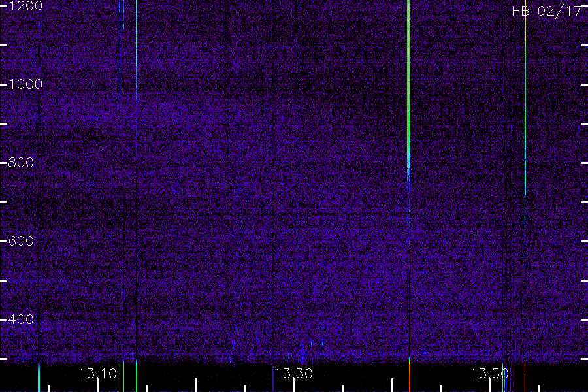Click the 800 frequency axis label

click(x=21, y=163)
